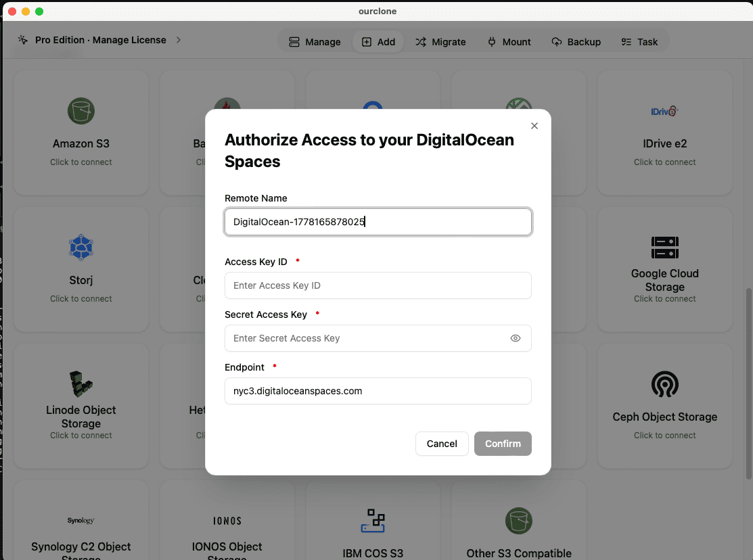Viewport: 753px width, 560px height.
Task: Expand the Manage License chevron arrow
Action: [179, 40]
